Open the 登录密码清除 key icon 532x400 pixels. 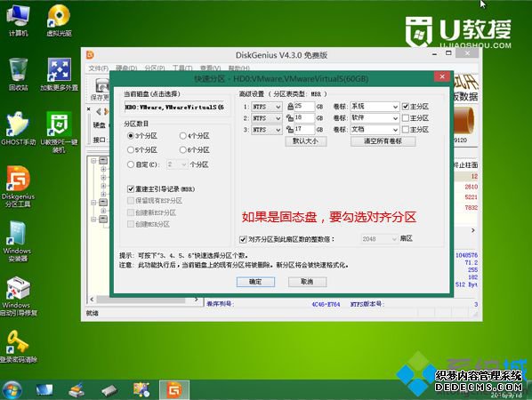(x=18, y=347)
